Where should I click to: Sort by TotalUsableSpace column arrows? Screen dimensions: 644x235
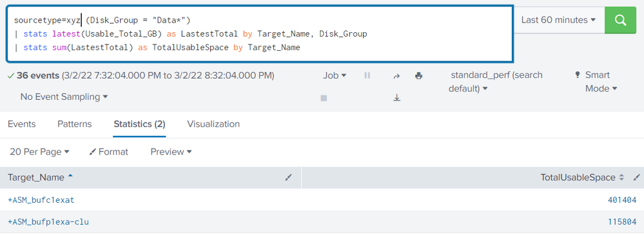(621, 178)
